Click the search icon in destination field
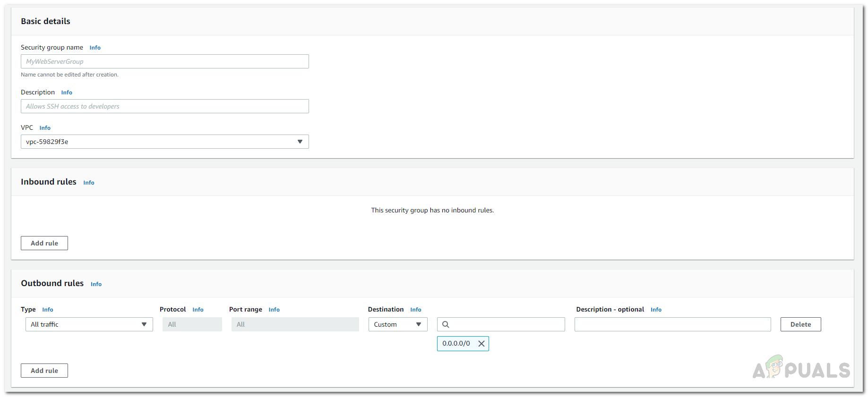The image size is (868, 397). (446, 324)
